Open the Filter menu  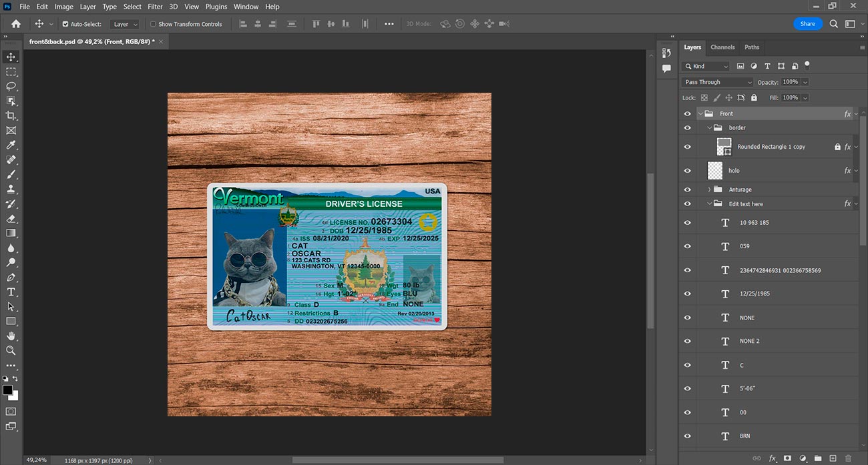(155, 7)
